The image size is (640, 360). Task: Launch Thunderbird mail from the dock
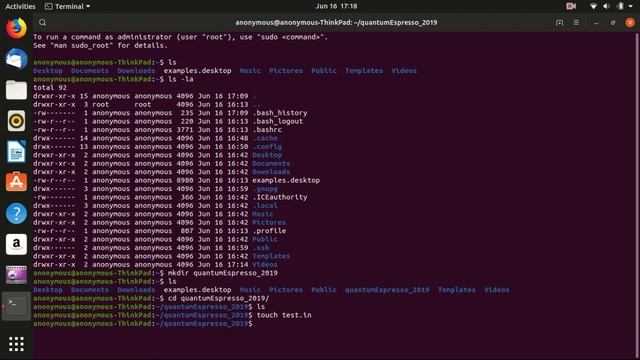[16, 59]
